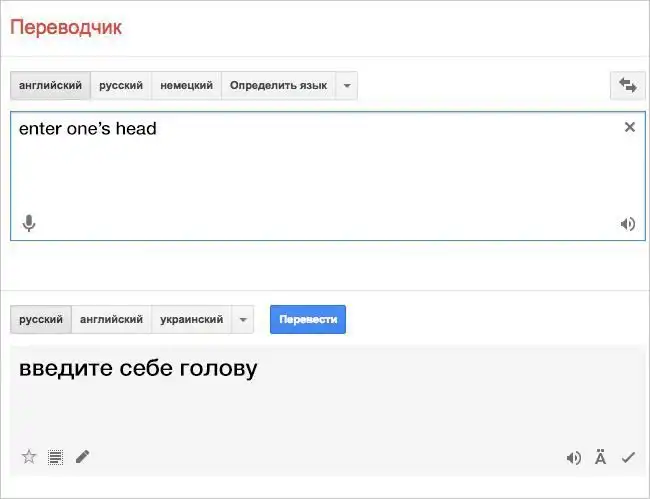Screen dimensions: 650x499
Task: Set target language to английский
Action: coord(111,320)
